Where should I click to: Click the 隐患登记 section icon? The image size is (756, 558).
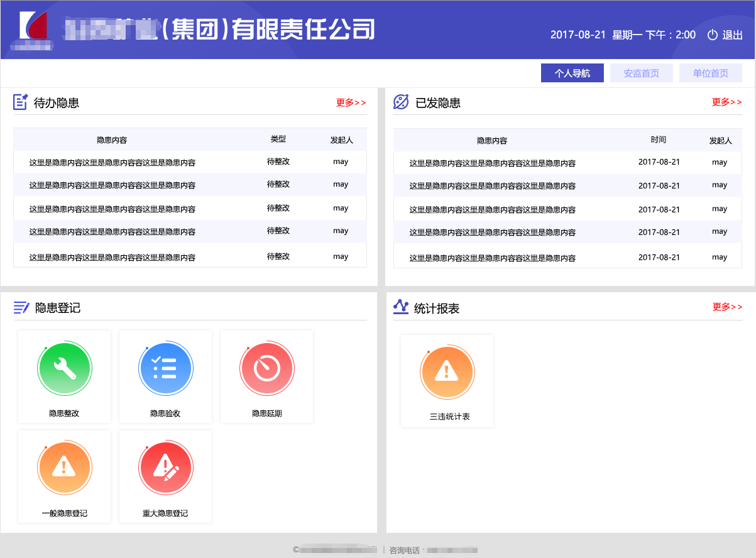21,307
